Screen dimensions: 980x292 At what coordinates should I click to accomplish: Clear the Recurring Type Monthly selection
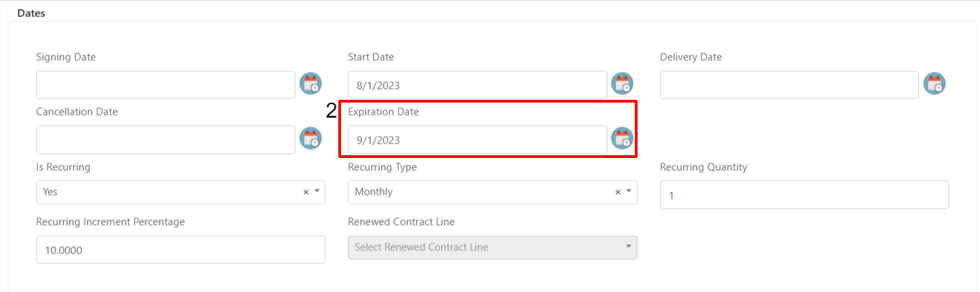[618, 192]
